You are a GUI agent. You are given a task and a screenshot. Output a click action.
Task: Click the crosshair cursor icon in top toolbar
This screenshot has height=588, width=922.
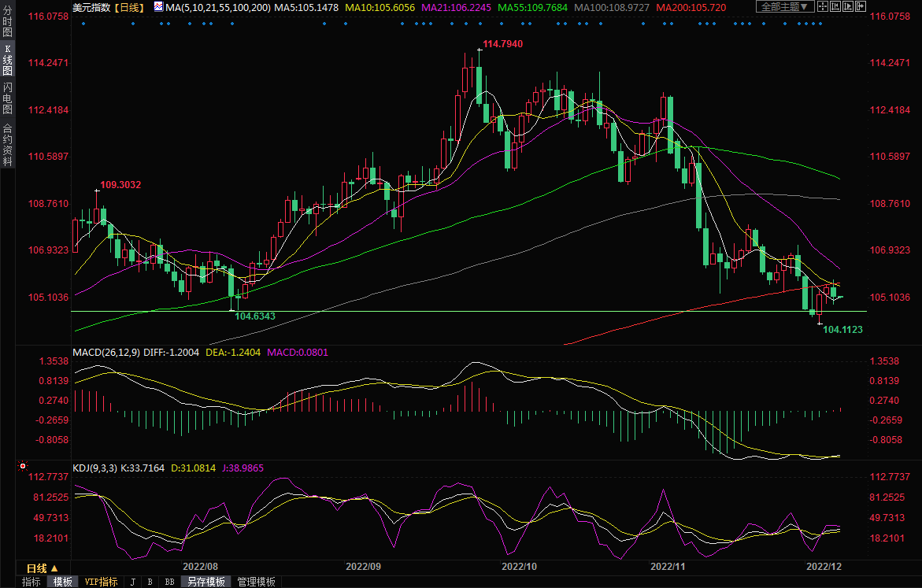coord(823,6)
